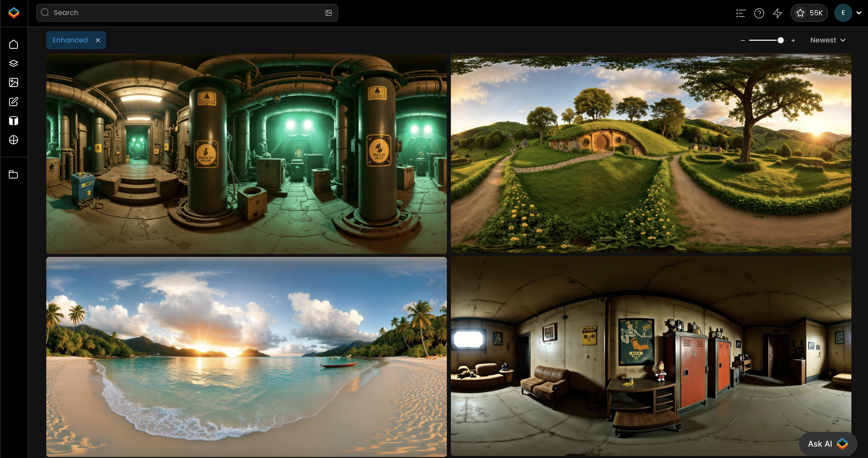868x458 pixels.
Task: Open the image gallery icon in sidebar
Action: point(14,82)
